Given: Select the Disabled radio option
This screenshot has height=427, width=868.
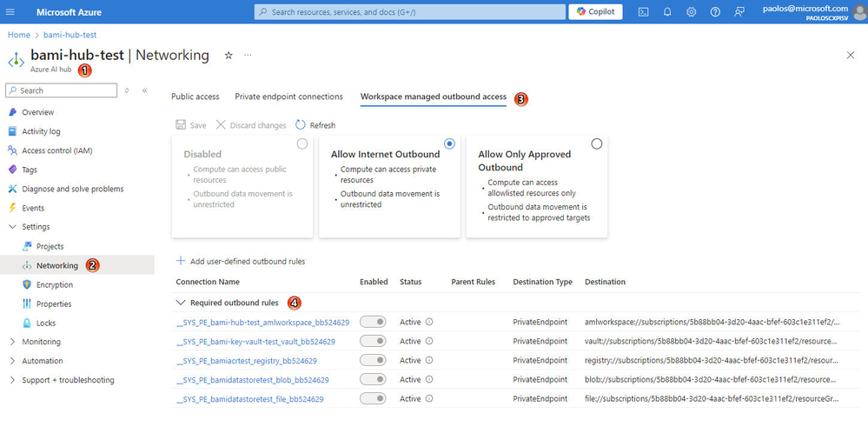Looking at the screenshot, I should tap(302, 144).
